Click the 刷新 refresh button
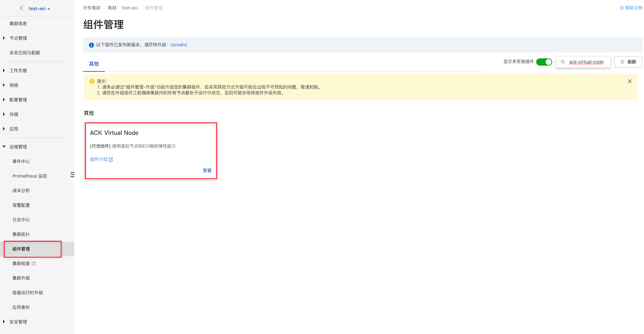The image size is (644, 334). [628, 62]
